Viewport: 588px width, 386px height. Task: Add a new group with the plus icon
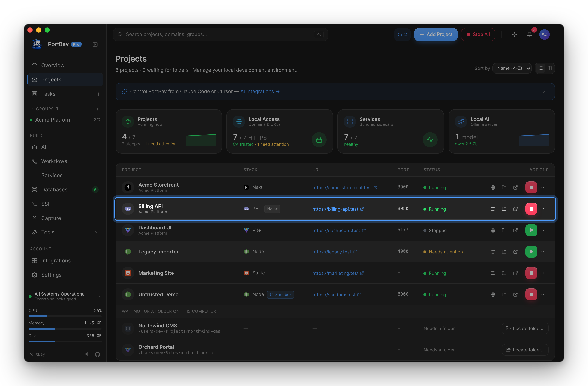97,109
